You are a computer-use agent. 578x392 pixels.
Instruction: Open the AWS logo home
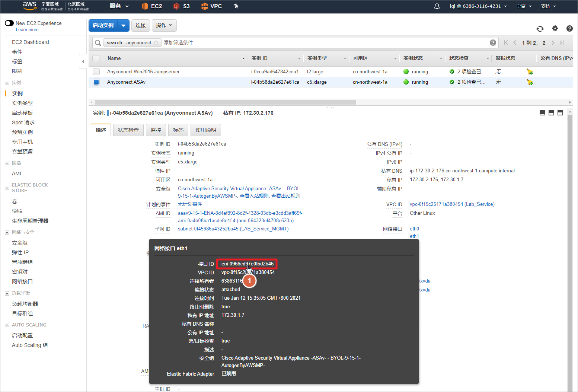[x=29, y=5]
